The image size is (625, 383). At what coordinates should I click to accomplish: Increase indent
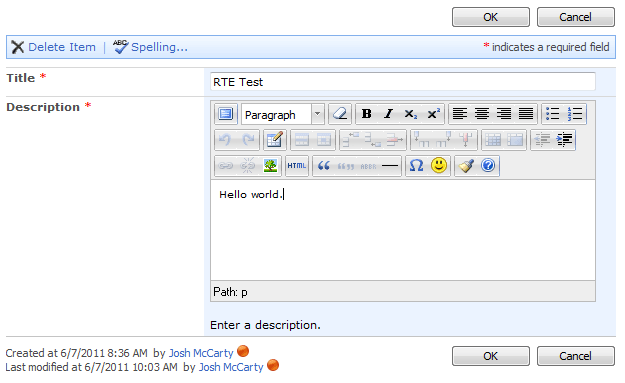click(564, 140)
